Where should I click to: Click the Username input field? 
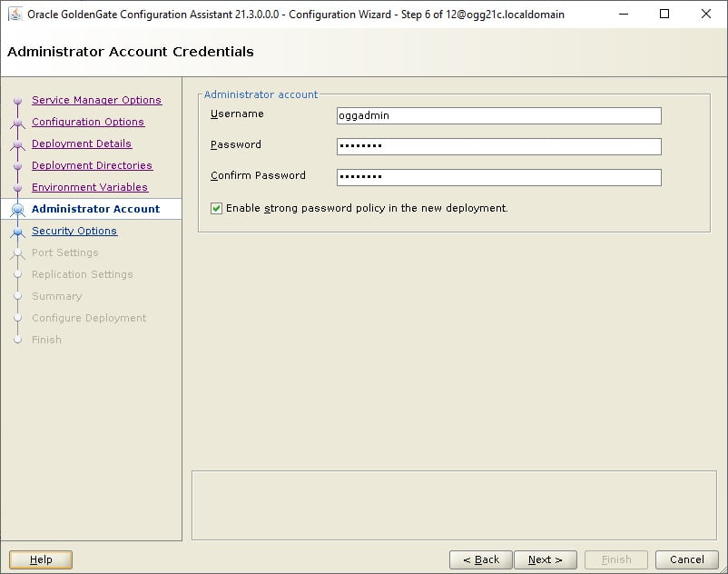tap(499, 115)
